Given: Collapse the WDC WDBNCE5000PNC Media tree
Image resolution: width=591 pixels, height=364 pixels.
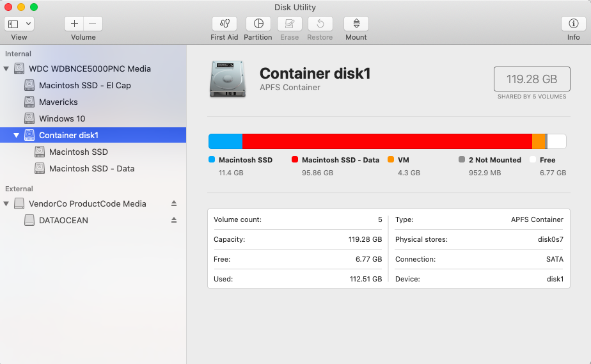Looking at the screenshot, I should (x=6, y=69).
